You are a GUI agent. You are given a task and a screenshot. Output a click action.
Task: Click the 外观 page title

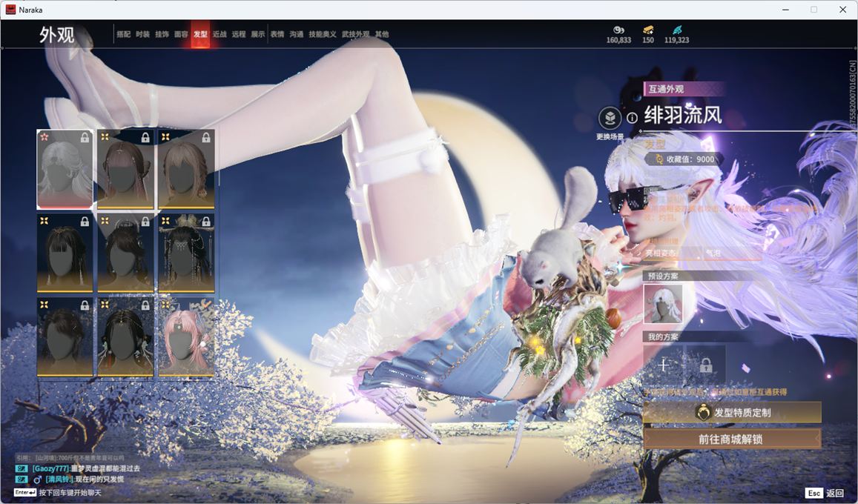pos(56,35)
